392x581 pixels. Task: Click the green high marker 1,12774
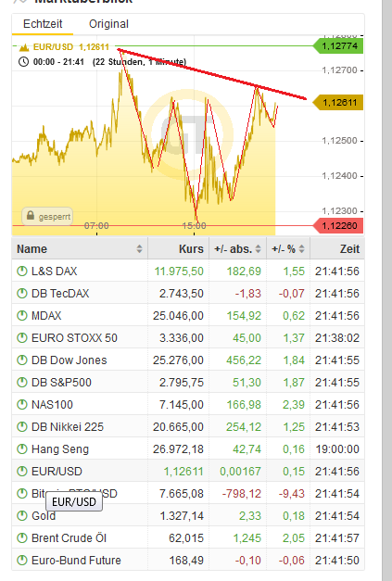pos(338,46)
